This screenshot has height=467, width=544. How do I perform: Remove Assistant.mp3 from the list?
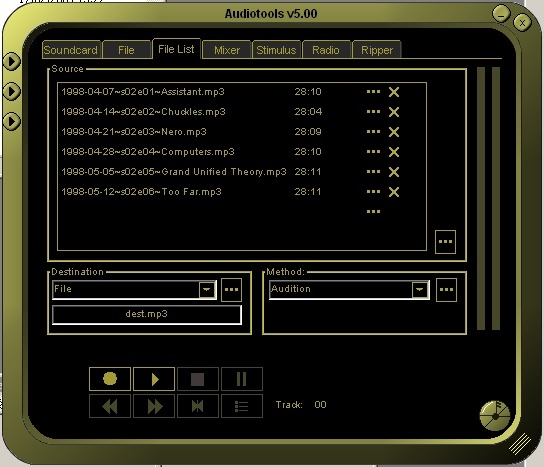(x=394, y=92)
